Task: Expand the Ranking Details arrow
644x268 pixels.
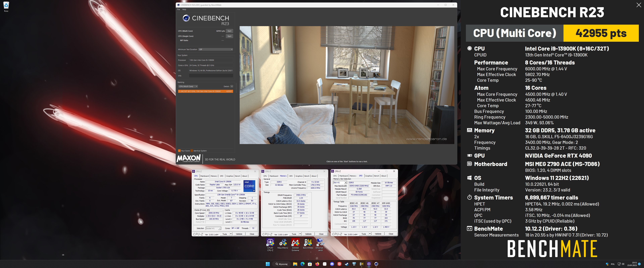Action: (x=232, y=86)
